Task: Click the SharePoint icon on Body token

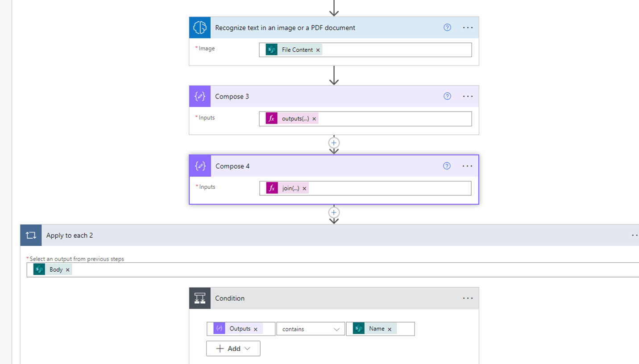Action: (x=39, y=270)
